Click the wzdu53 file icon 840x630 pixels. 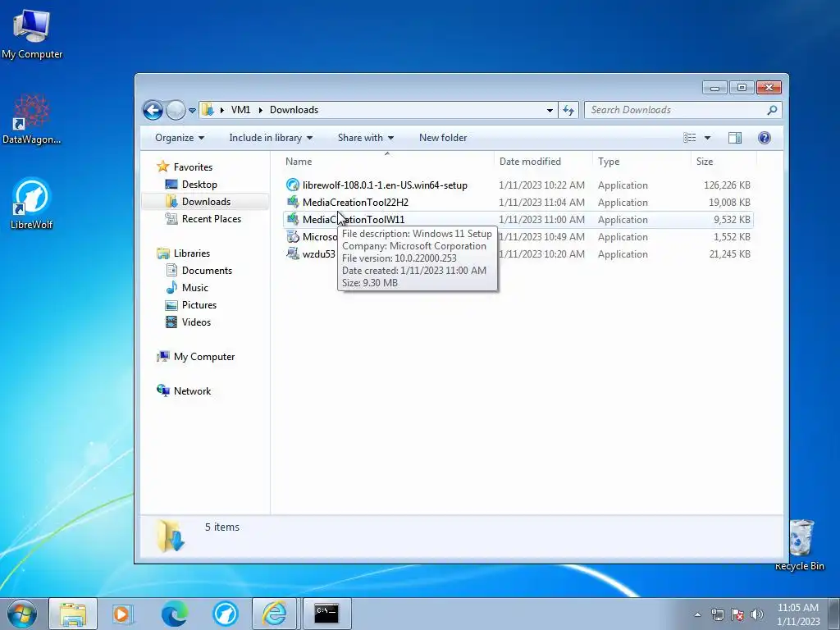293,253
